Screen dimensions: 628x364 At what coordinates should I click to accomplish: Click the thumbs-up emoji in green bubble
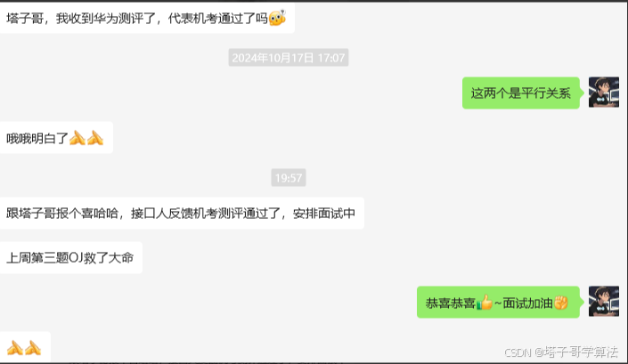pos(485,303)
